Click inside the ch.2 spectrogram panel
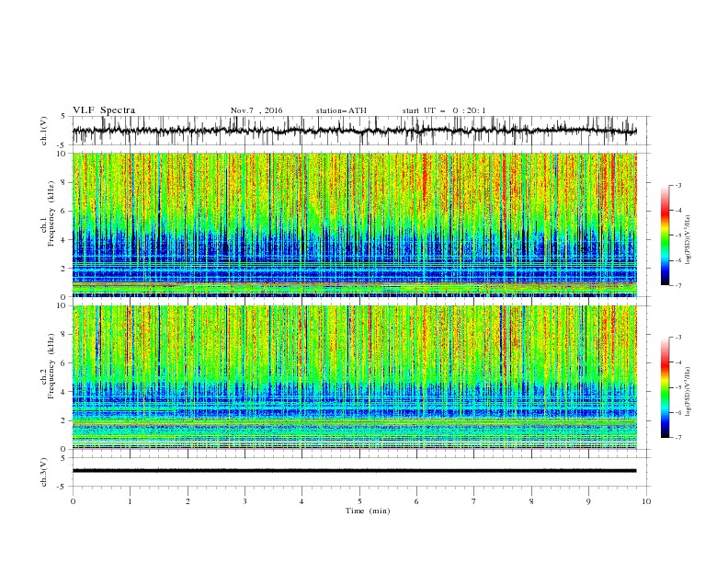728x563 pixels. 354,377
